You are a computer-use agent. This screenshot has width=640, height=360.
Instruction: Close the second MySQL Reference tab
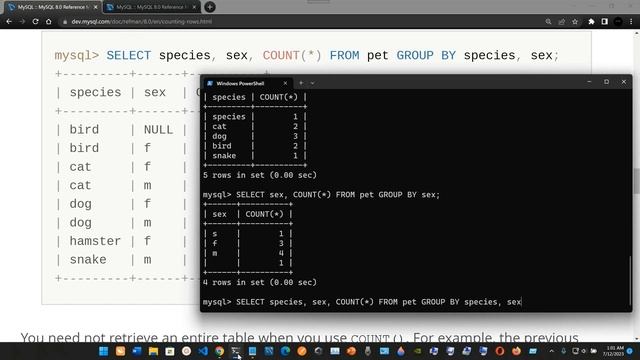(194, 7)
